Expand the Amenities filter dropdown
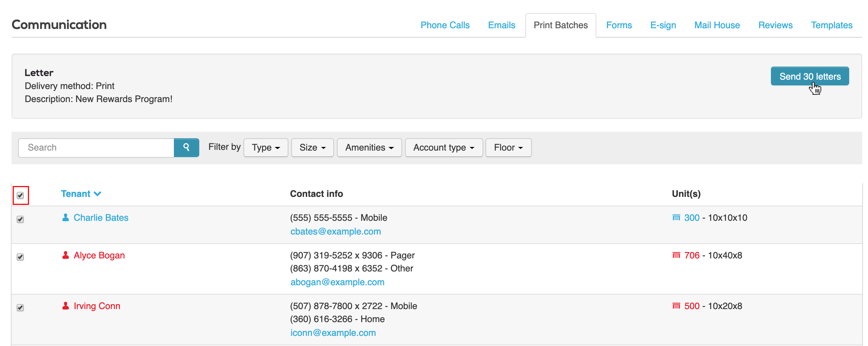The image size is (868, 346). tap(369, 148)
